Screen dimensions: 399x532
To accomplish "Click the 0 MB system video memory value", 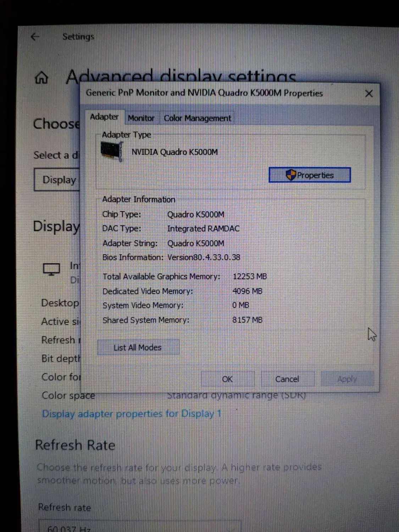I will pos(240,305).
